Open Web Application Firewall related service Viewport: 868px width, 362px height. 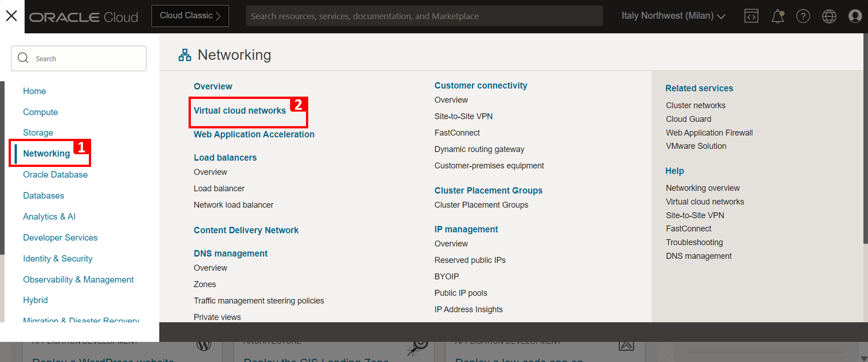pyautogui.click(x=709, y=132)
